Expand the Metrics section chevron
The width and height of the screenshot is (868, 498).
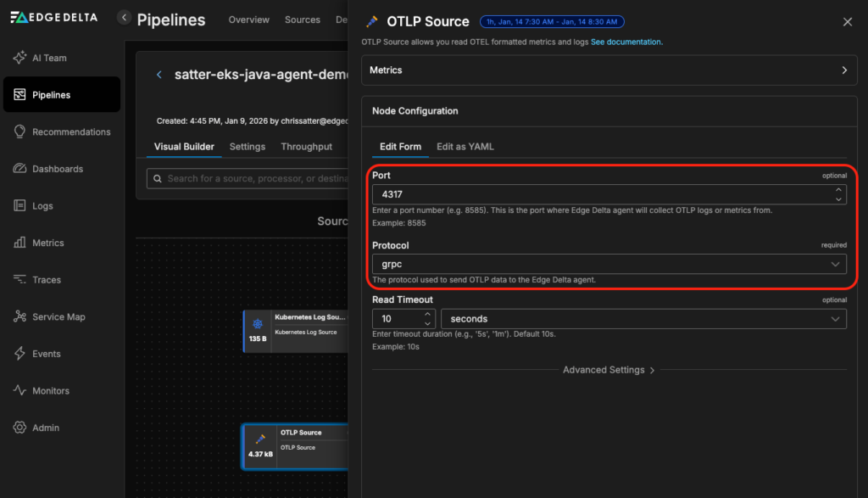(x=844, y=70)
